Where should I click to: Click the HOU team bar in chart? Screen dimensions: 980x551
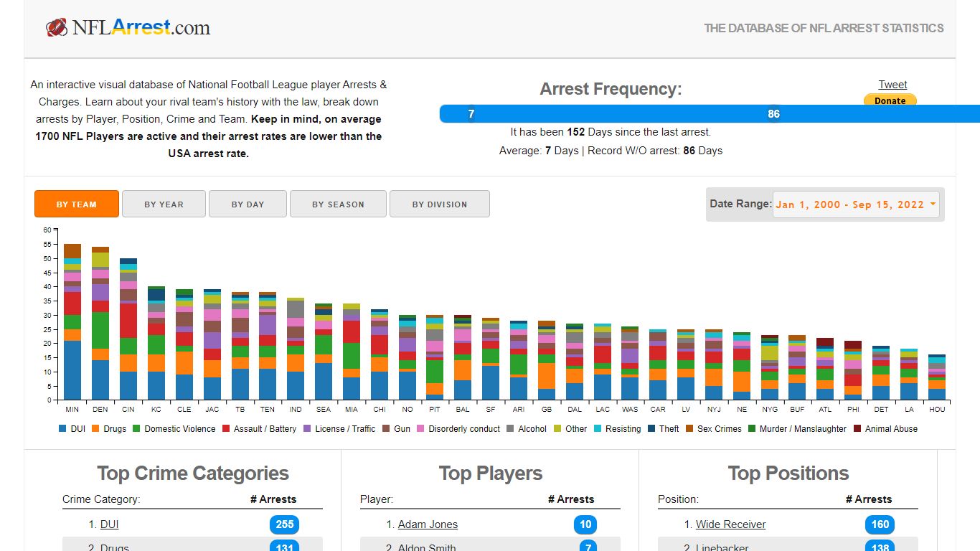937,377
